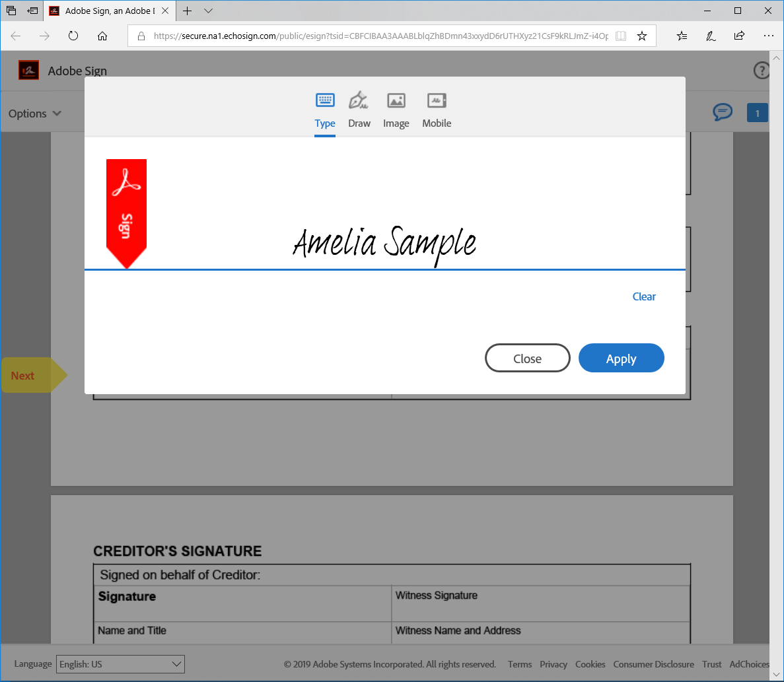
Task: Click the Amelia Sample signature field
Action: (384, 244)
